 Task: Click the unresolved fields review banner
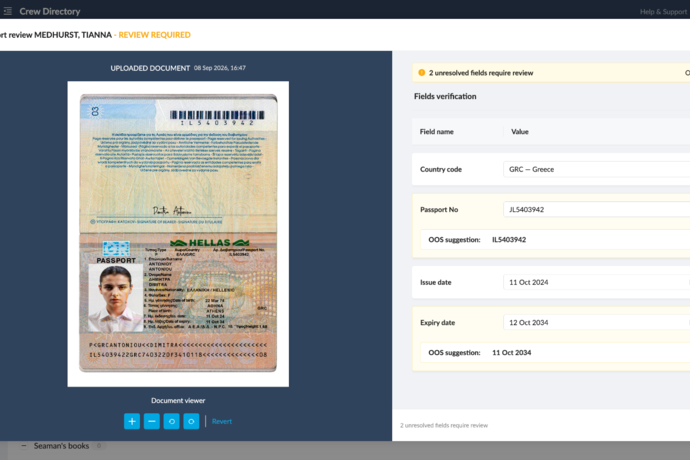551,73
